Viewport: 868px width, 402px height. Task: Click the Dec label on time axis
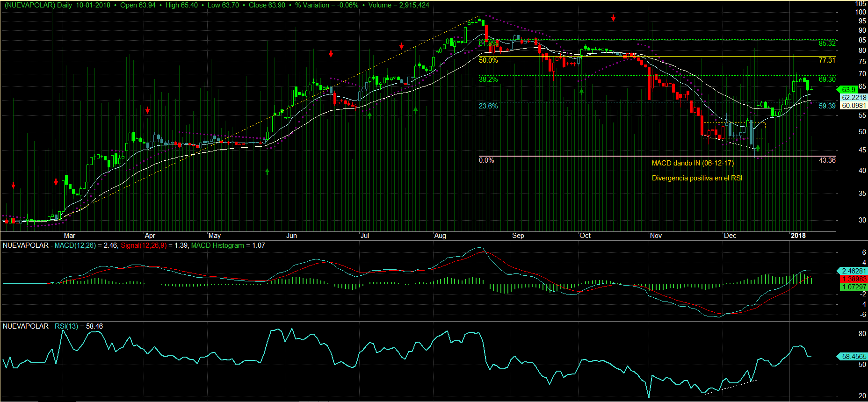(x=730, y=236)
